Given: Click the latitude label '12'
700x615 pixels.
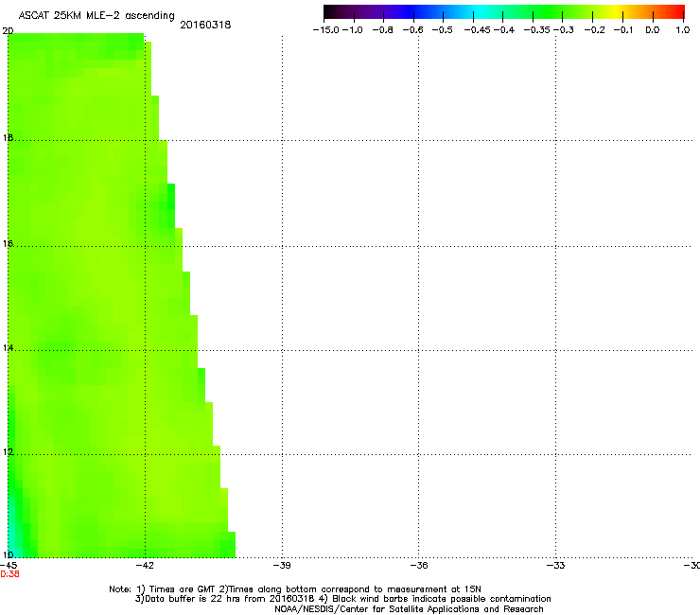Looking at the screenshot, I should 8,452.
